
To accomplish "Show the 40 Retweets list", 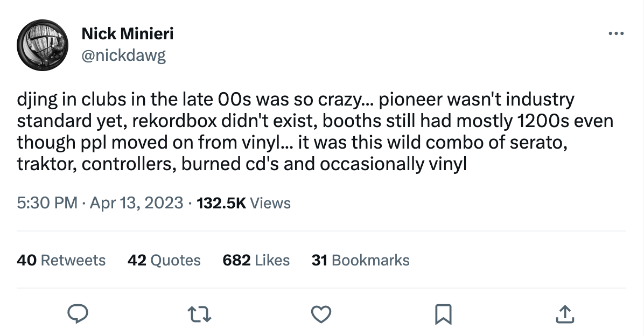I will click(61, 261).
